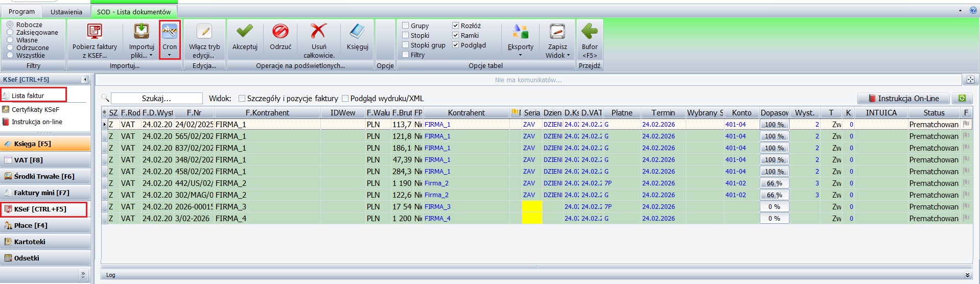Click flag icon in 24/02/2025 row
The width and height of the screenshot is (980, 284).
(966, 124)
